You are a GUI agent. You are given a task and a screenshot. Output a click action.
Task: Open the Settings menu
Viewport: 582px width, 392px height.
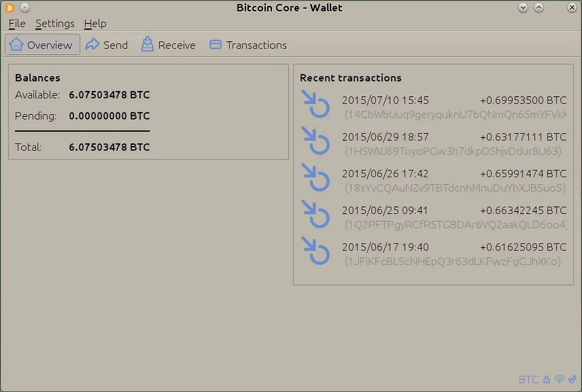[x=54, y=23]
